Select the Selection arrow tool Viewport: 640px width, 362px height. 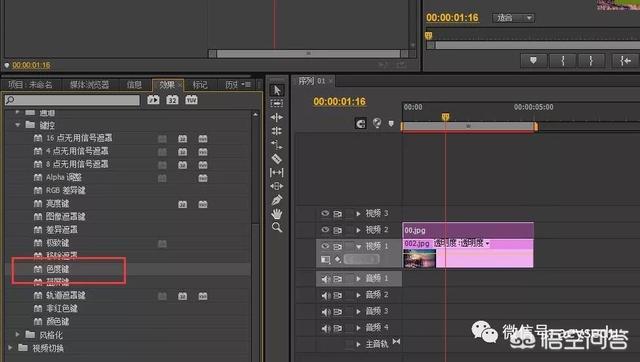277,90
